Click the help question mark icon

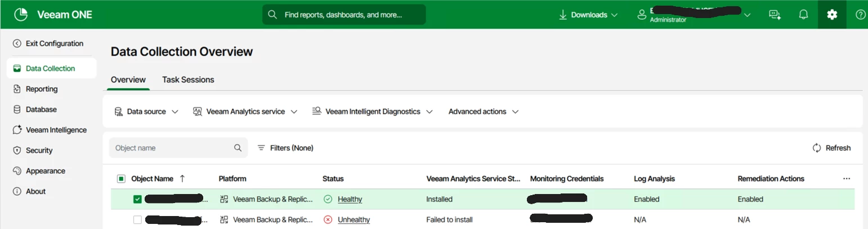860,15
